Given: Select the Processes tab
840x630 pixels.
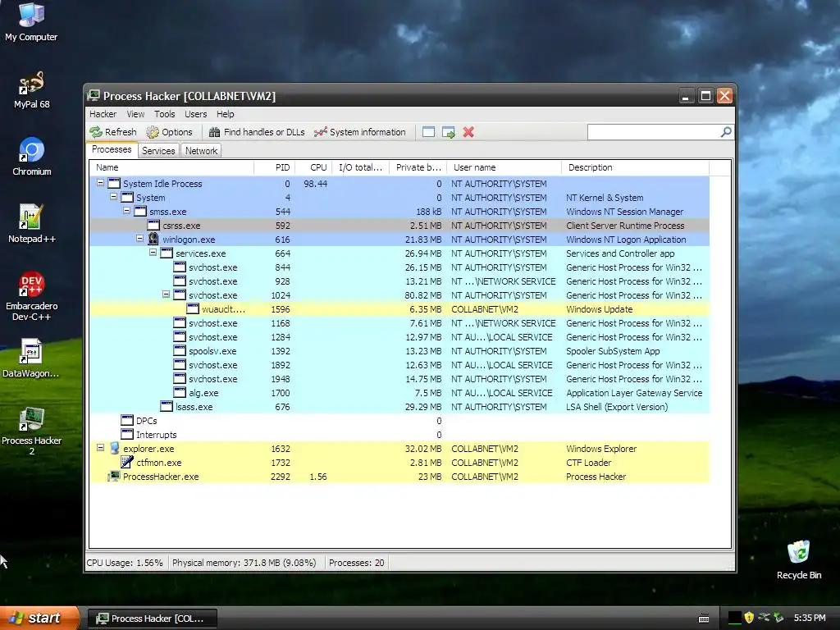Looking at the screenshot, I should 112,149.
